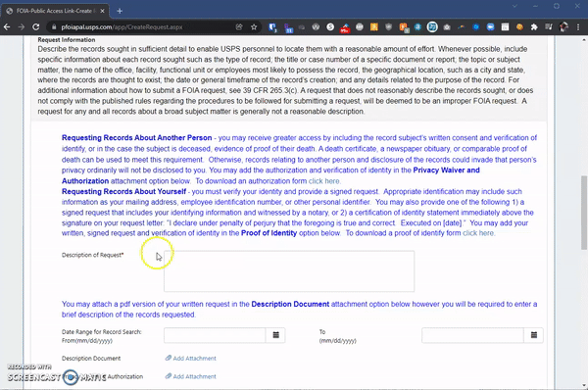Open the white S circle extension
The image size is (588, 390).
pos(330,27)
